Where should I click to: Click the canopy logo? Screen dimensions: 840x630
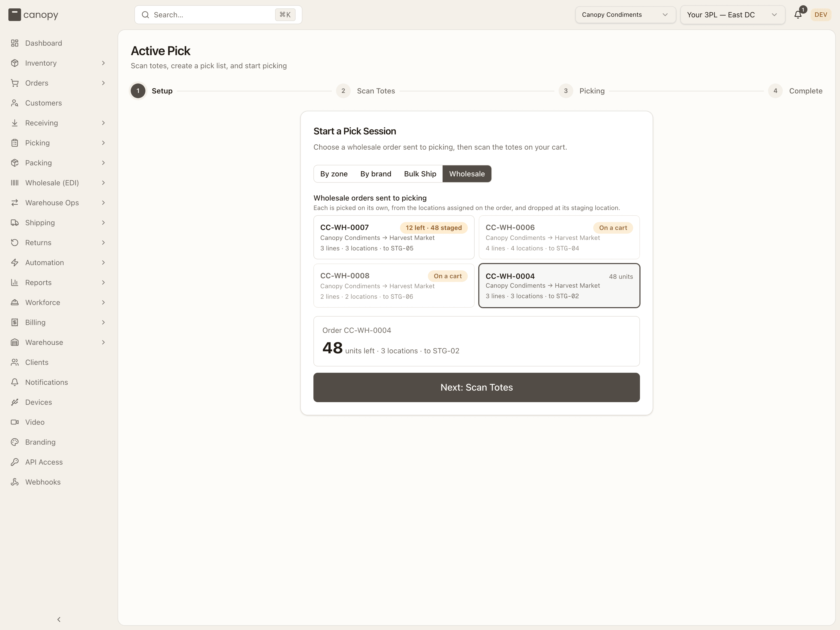pyautogui.click(x=33, y=15)
